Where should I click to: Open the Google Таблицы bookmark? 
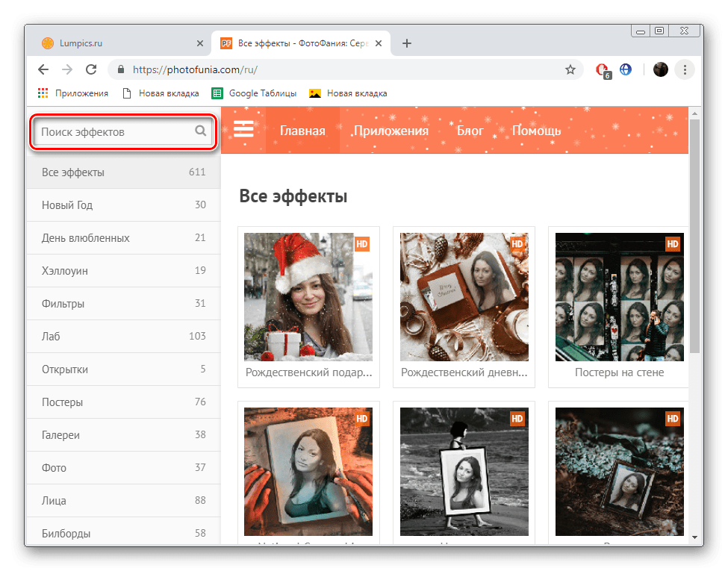[x=255, y=93]
